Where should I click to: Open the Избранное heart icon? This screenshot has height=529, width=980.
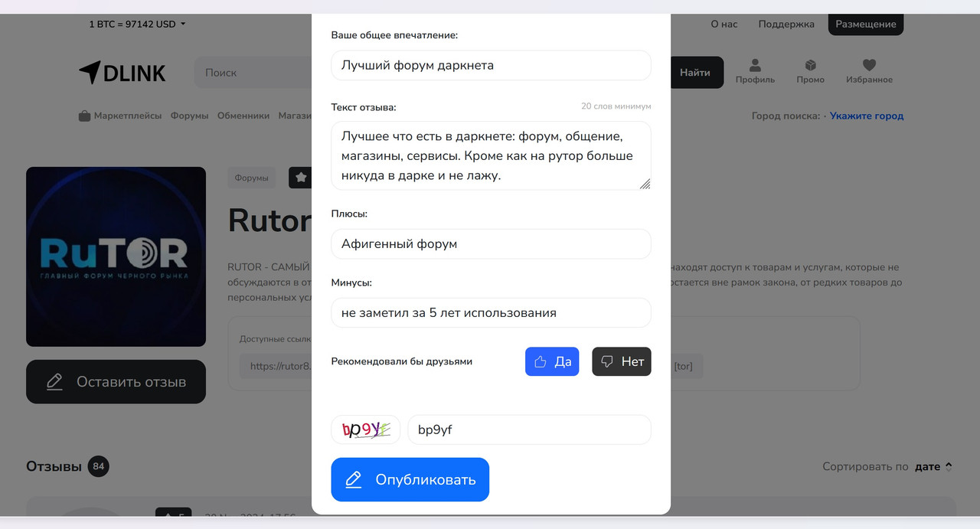(869, 71)
